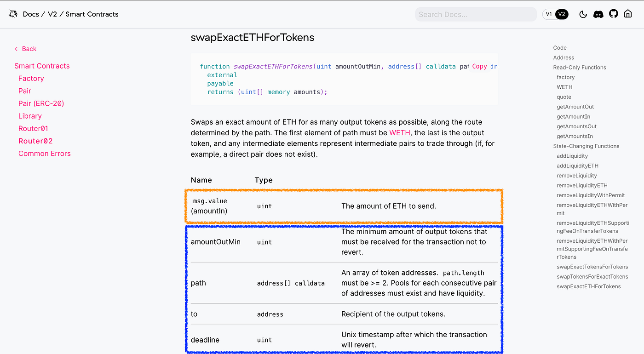Open the Discord community icon
Image resolution: width=644 pixels, height=354 pixels.
click(x=598, y=14)
